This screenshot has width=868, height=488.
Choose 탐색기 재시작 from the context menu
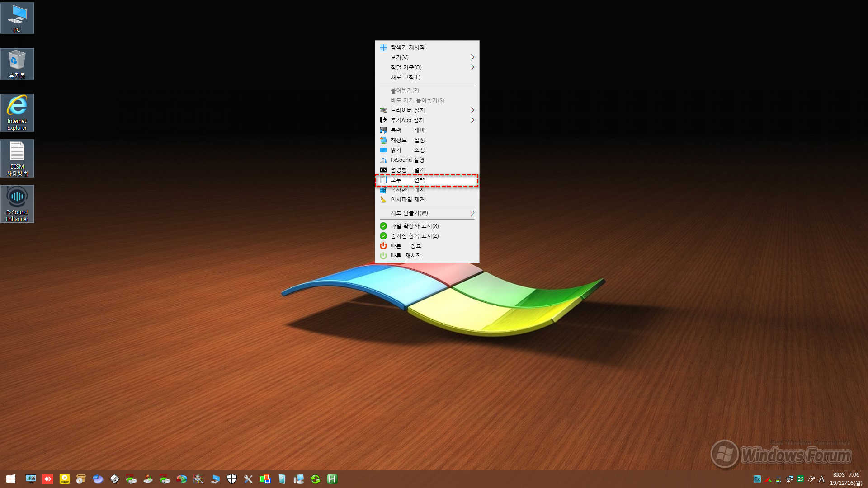click(x=427, y=47)
